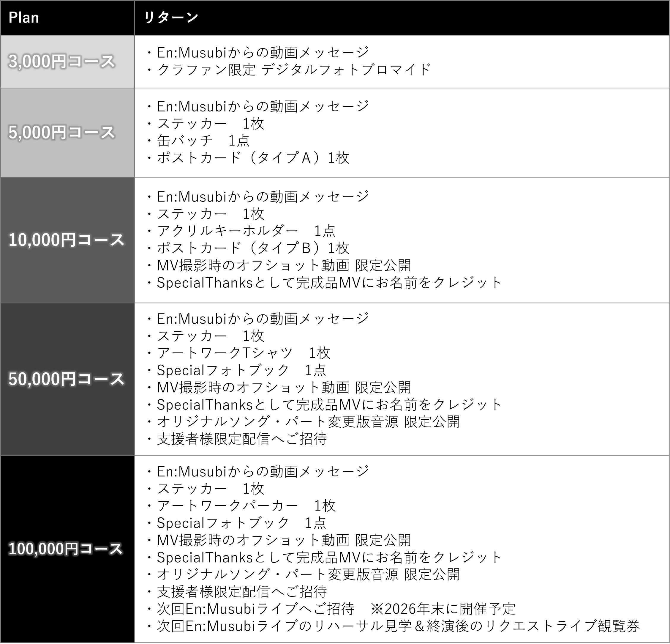670x644 pixels.
Task: Select the 100,000円コース plan cell
Action: pyautogui.click(x=66, y=549)
